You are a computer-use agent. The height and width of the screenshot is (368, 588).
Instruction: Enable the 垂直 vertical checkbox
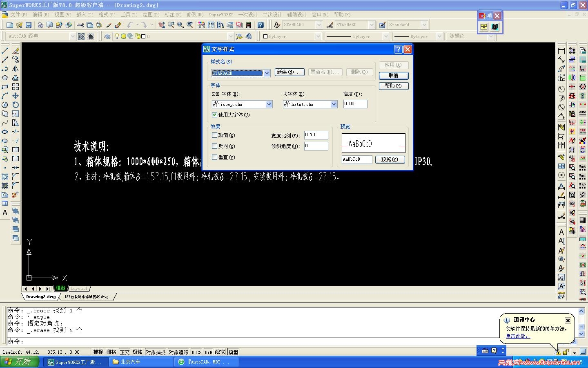click(x=214, y=157)
